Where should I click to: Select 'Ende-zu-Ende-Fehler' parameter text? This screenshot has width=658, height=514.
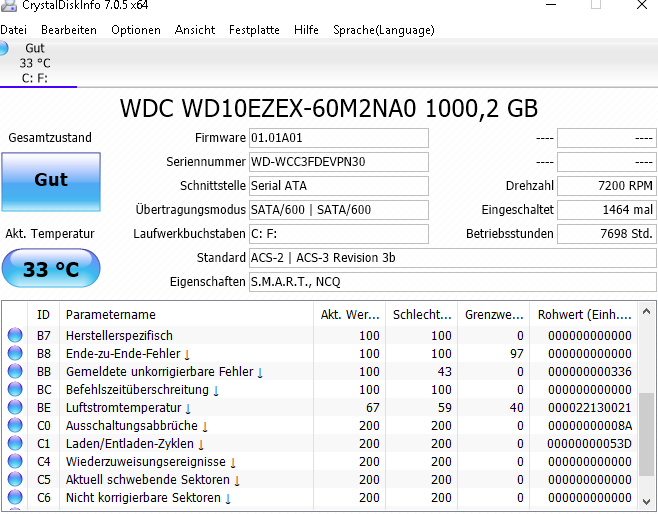(x=123, y=354)
